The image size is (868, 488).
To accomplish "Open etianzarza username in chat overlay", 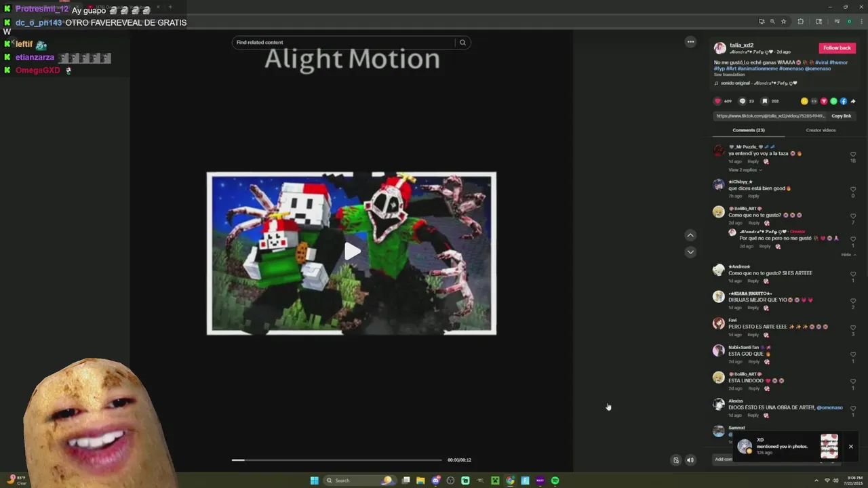I will pos(35,58).
